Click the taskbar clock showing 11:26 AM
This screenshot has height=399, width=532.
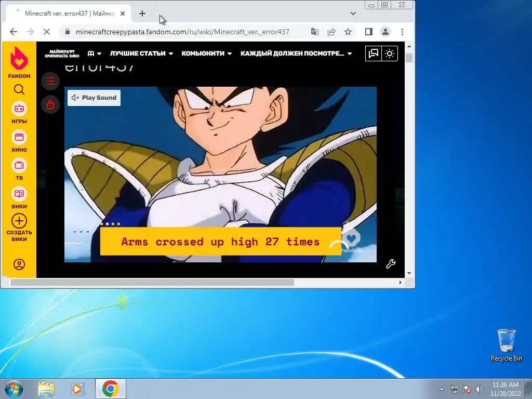click(x=505, y=389)
